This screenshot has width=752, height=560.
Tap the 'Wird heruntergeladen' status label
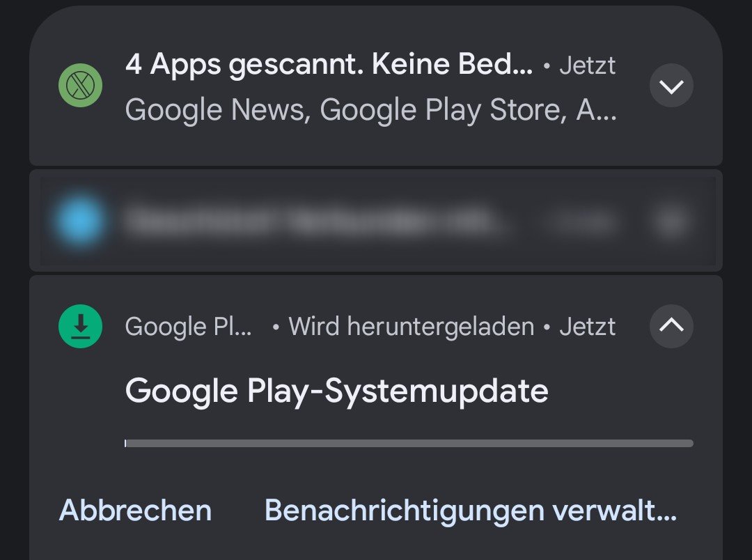click(x=411, y=326)
